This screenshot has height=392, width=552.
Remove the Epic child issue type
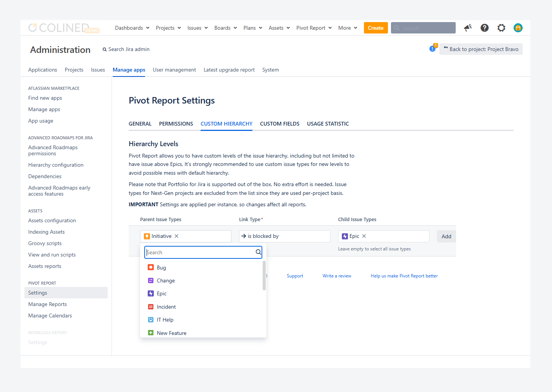point(364,236)
